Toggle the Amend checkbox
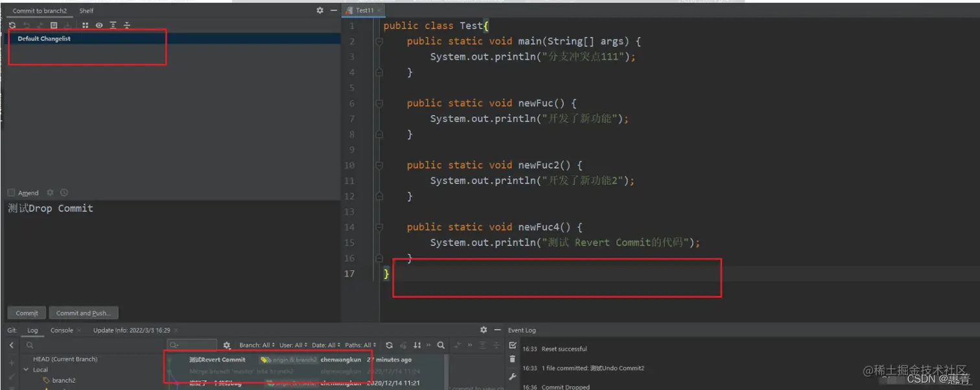 [11, 193]
